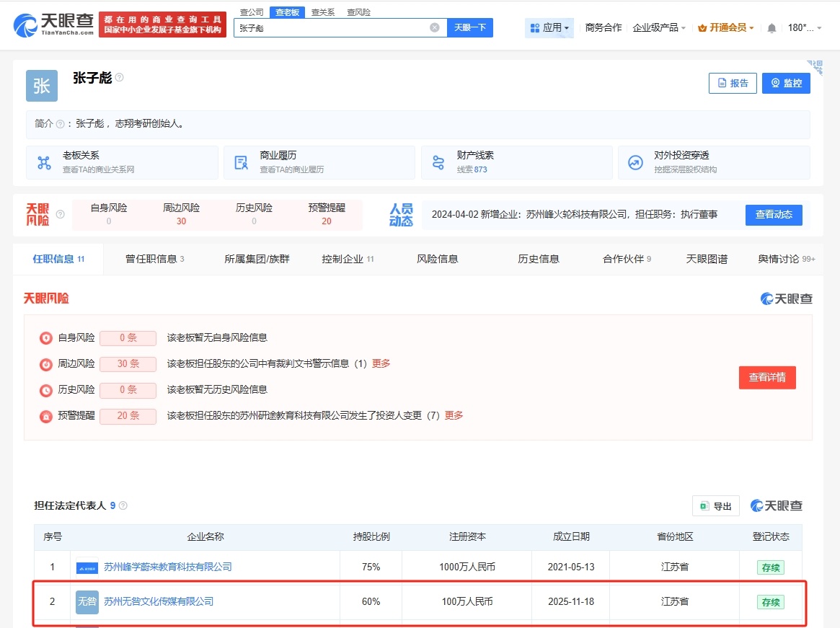
Task: Click the 天眼查 logo
Action: click(x=53, y=25)
